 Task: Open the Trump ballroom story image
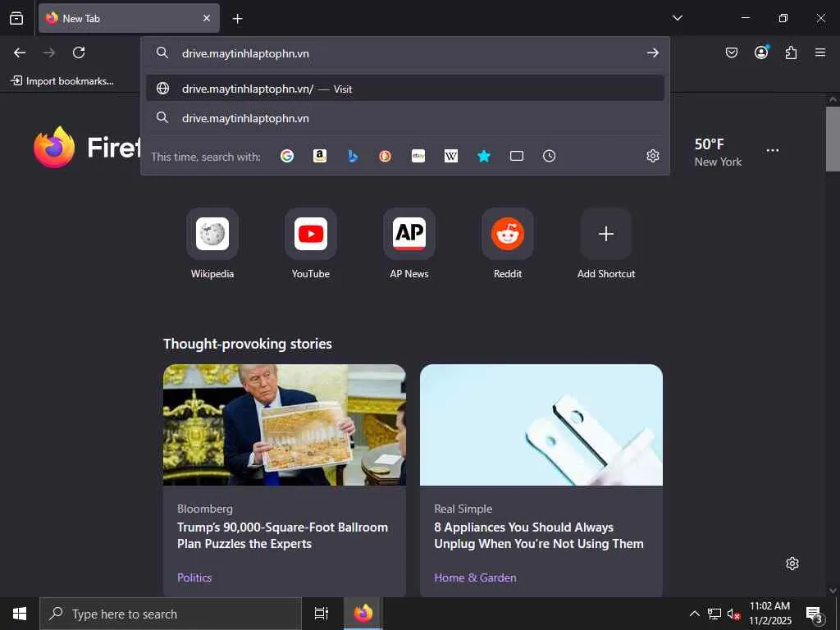(285, 425)
